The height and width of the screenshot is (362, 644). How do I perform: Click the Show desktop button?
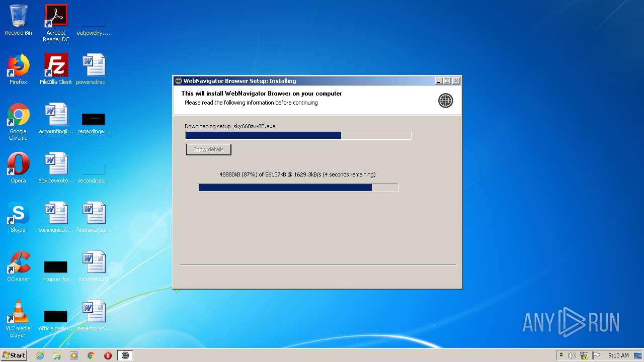tap(638, 355)
